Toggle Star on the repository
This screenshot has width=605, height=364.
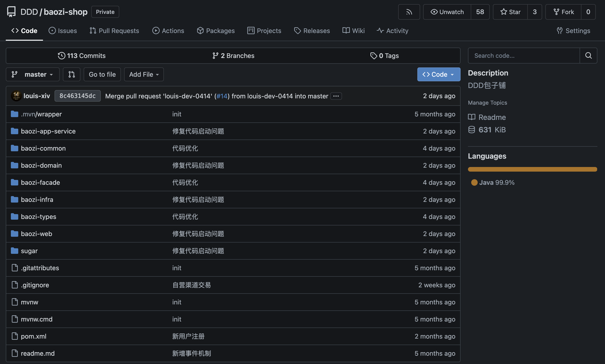(x=510, y=12)
